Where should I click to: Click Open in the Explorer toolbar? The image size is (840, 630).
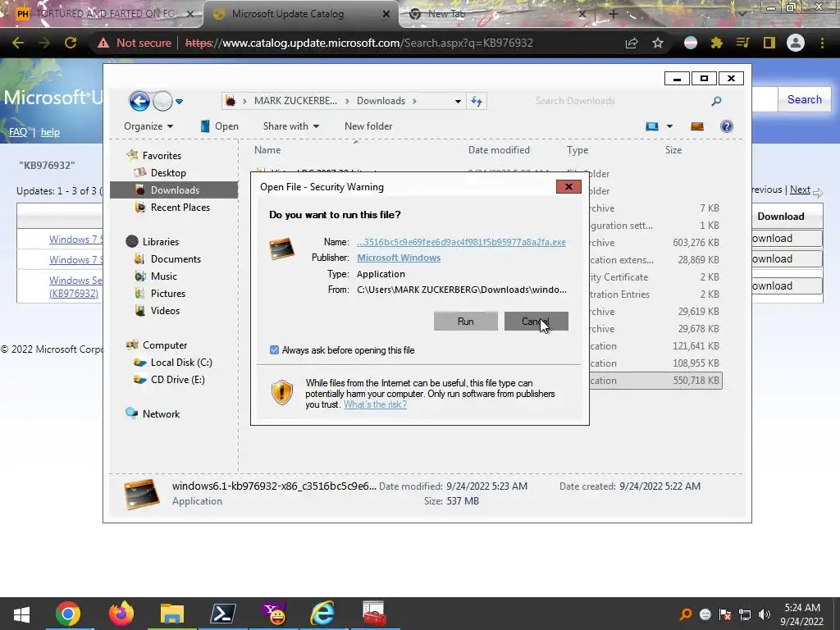tap(220, 126)
